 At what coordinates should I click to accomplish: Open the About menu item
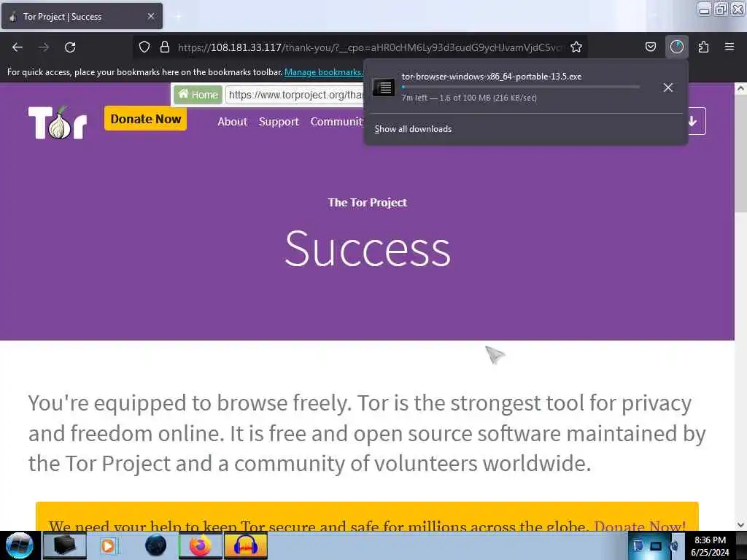point(233,122)
